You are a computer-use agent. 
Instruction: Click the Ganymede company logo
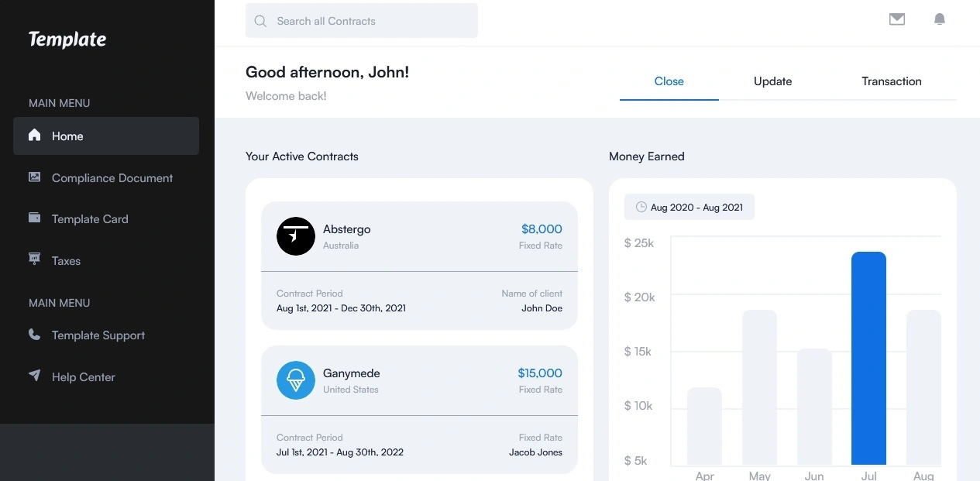click(296, 380)
